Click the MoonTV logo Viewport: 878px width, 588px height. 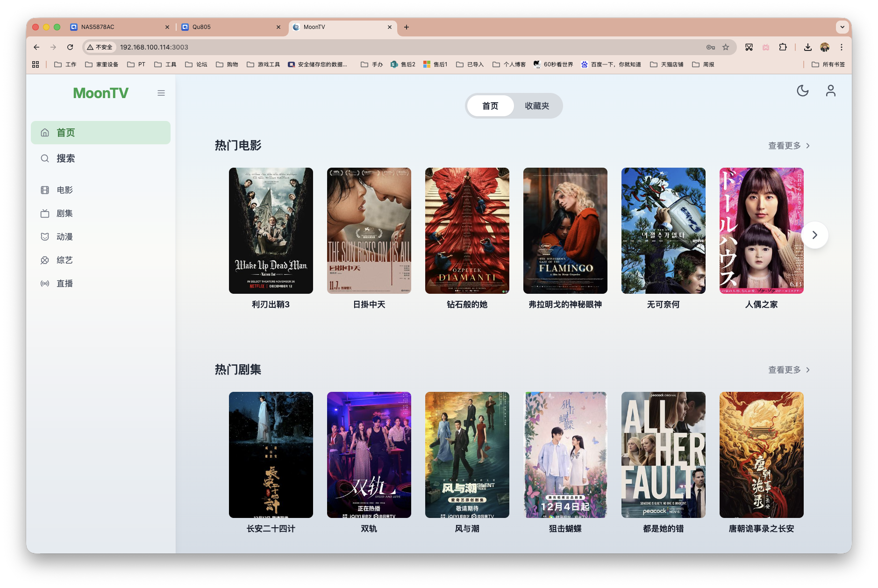click(100, 93)
